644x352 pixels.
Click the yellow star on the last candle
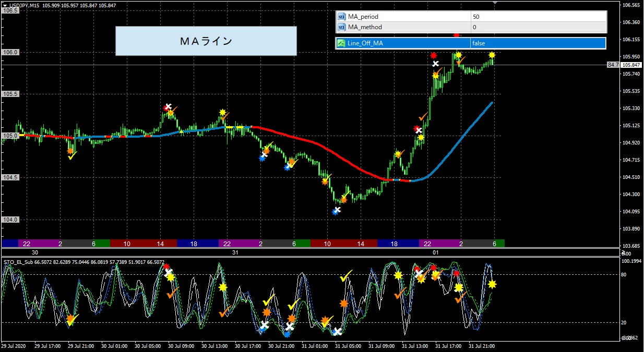point(492,55)
